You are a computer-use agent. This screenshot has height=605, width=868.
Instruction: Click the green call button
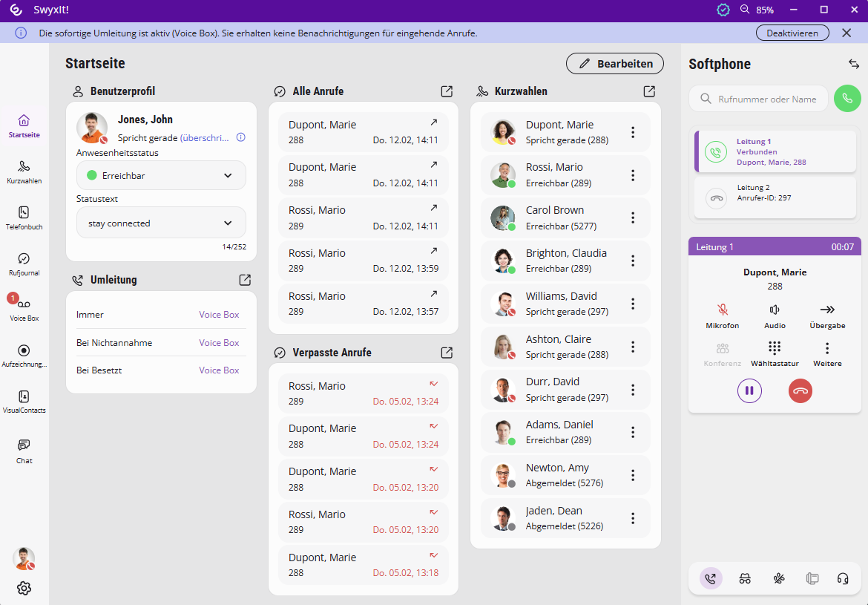[x=847, y=99]
